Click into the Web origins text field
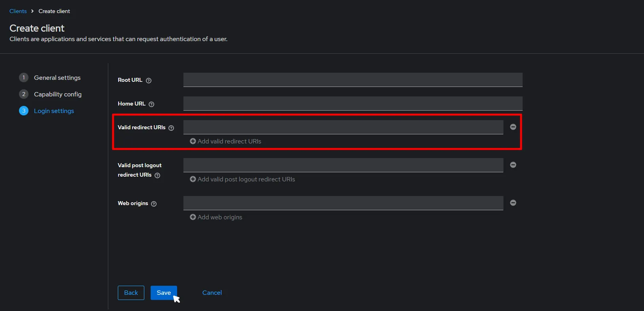Screen dimensions: 644x311 [343, 203]
